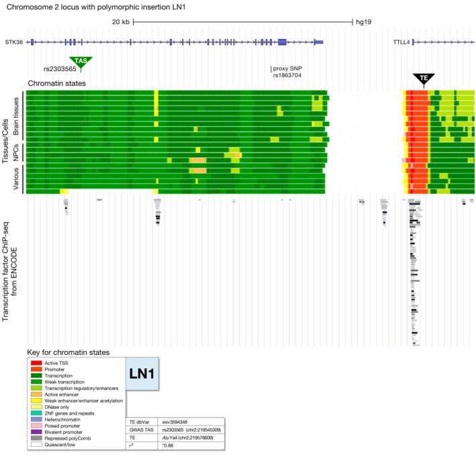Click the Tissues/Cells axis label
The width and height of the screenshot is (476, 457).
pyautogui.click(x=5, y=141)
